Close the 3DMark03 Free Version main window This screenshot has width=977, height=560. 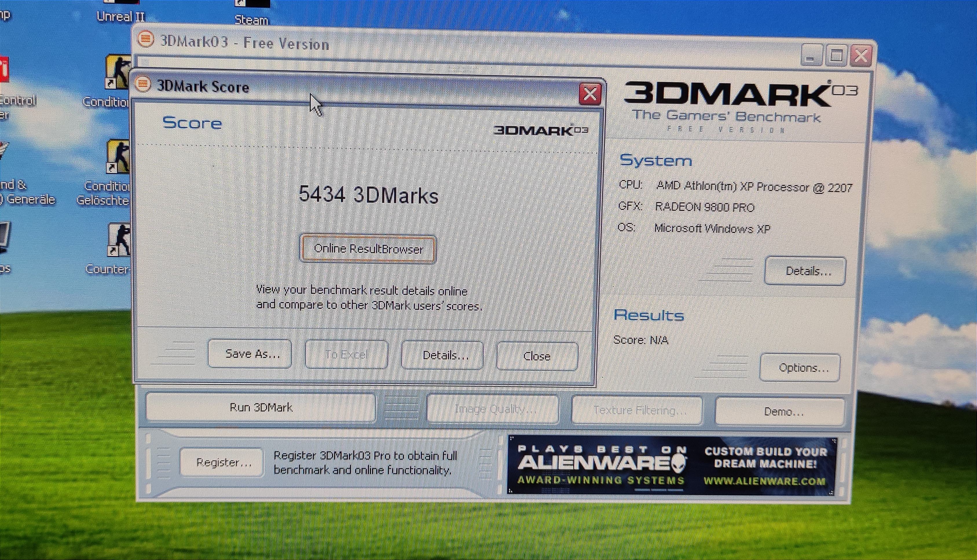(861, 56)
